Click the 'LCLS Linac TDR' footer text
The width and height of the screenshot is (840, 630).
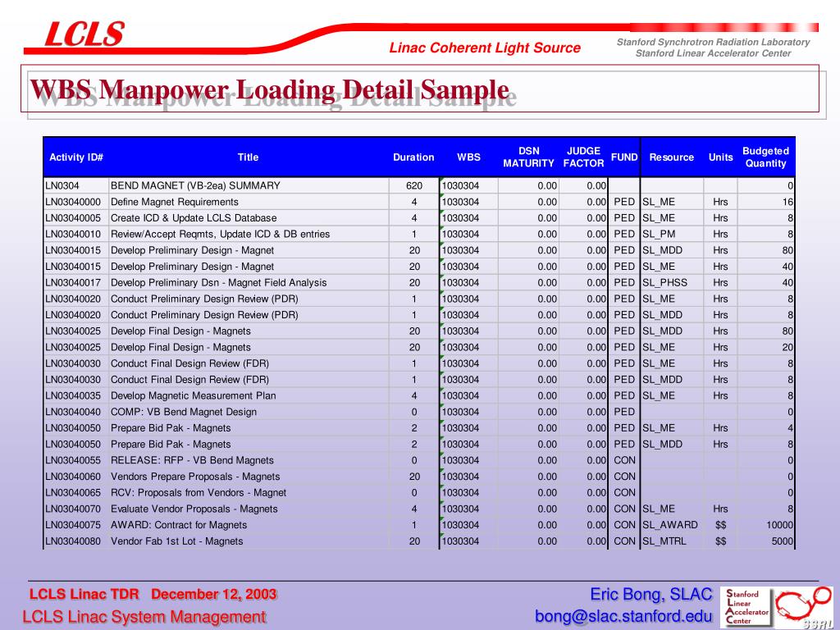point(84,594)
